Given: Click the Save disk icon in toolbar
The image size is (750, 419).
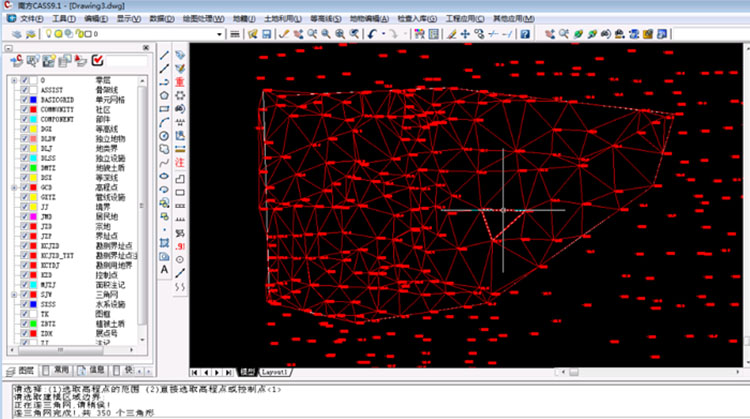Looking at the screenshot, I should [x=266, y=34].
